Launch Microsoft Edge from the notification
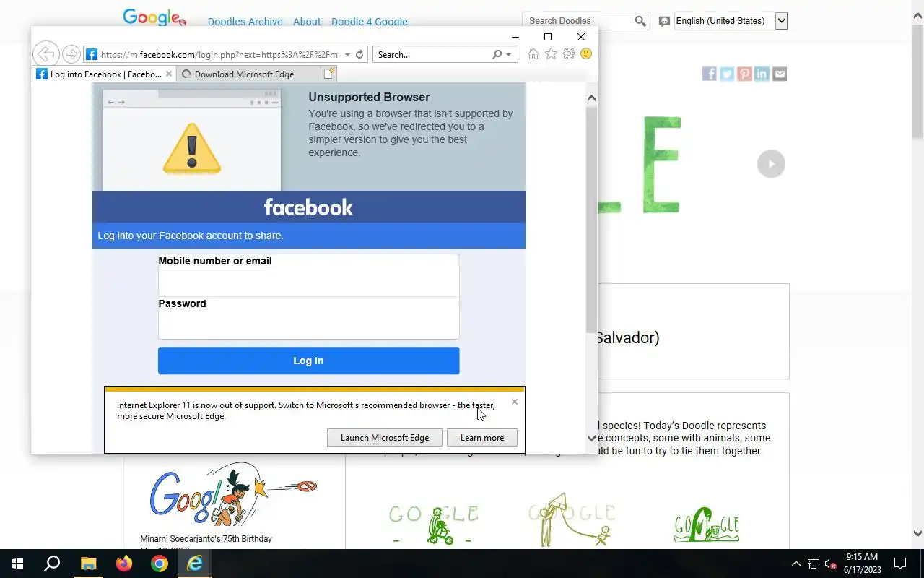Screen dimensions: 924x578 (x=385, y=437)
